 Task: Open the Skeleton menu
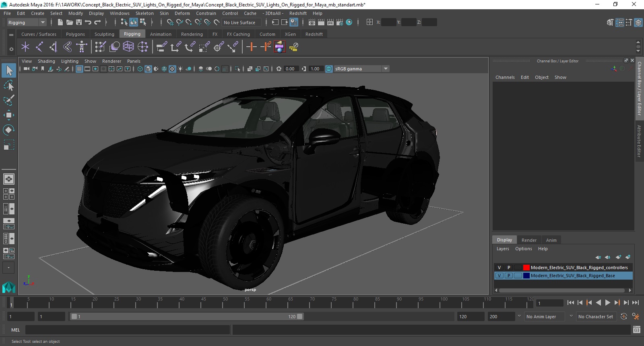point(144,13)
